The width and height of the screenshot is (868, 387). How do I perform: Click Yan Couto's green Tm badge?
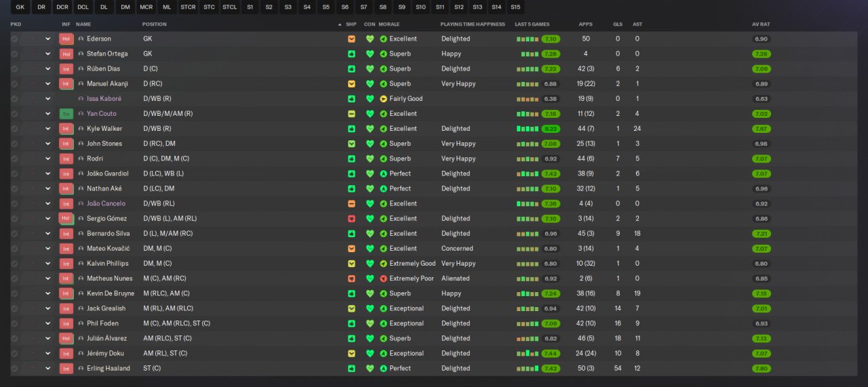[66, 114]
